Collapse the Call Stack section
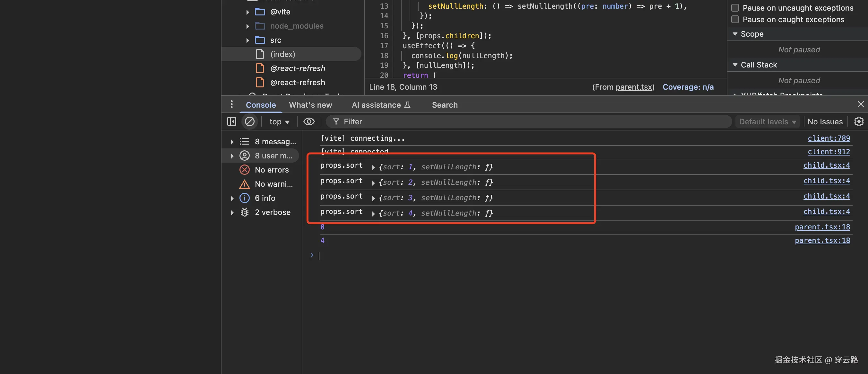 735,65
